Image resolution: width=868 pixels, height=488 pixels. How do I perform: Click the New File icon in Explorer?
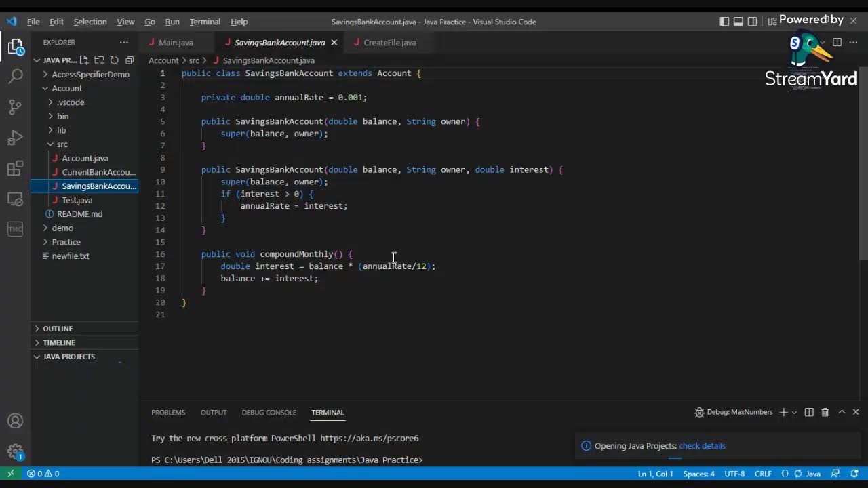point(85,60)
